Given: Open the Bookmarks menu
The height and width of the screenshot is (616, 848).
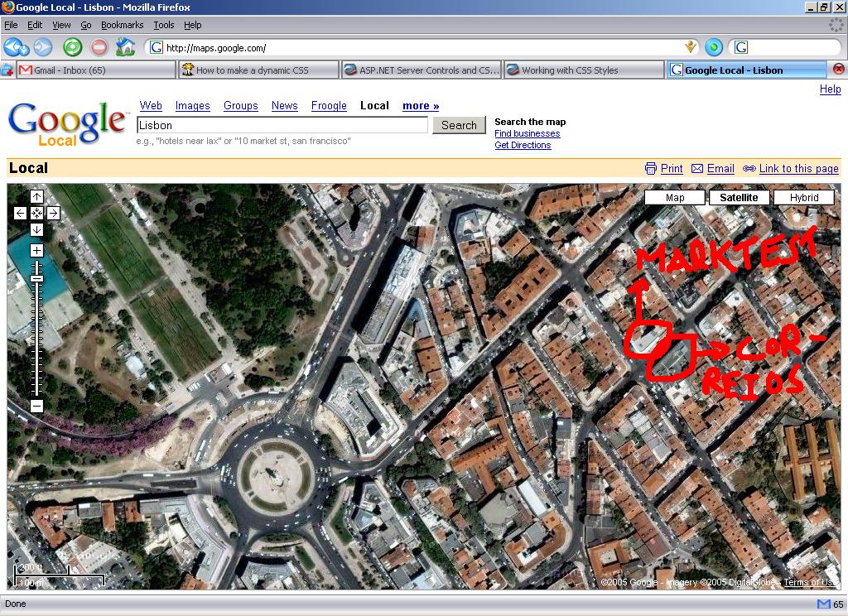Looking at the screenshot, I should pyautogui.click(x=123, y=25).
